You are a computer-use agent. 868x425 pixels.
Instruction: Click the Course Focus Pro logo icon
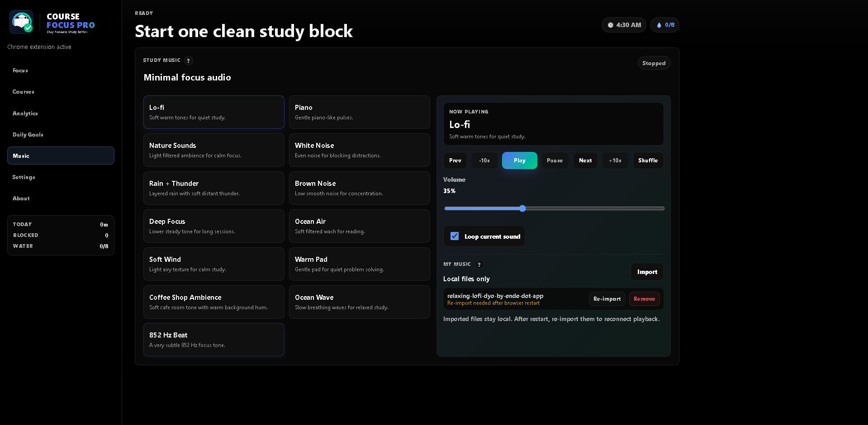pyautogui.click(x=22, y=22)
